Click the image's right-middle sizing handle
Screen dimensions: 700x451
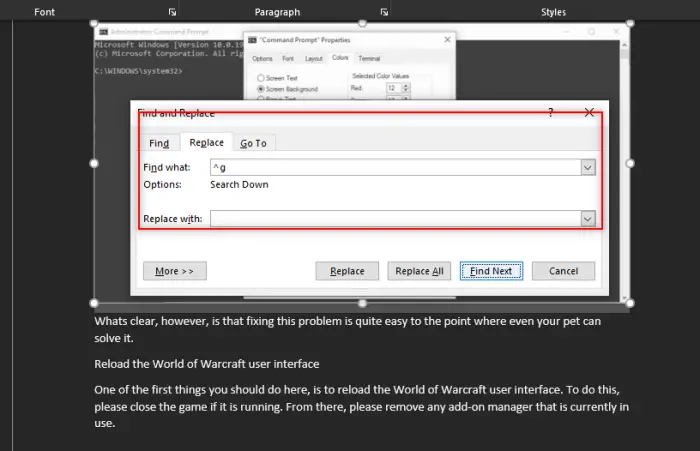630,163
